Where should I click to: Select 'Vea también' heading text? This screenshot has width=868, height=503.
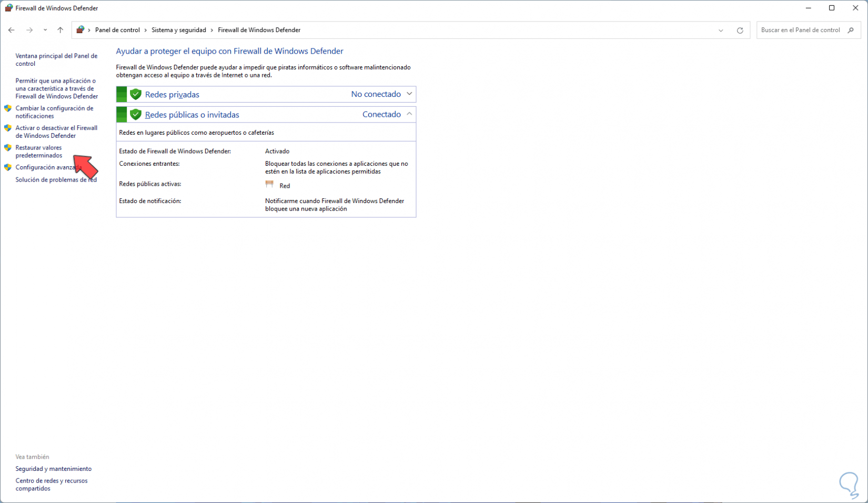click(32, 457)
